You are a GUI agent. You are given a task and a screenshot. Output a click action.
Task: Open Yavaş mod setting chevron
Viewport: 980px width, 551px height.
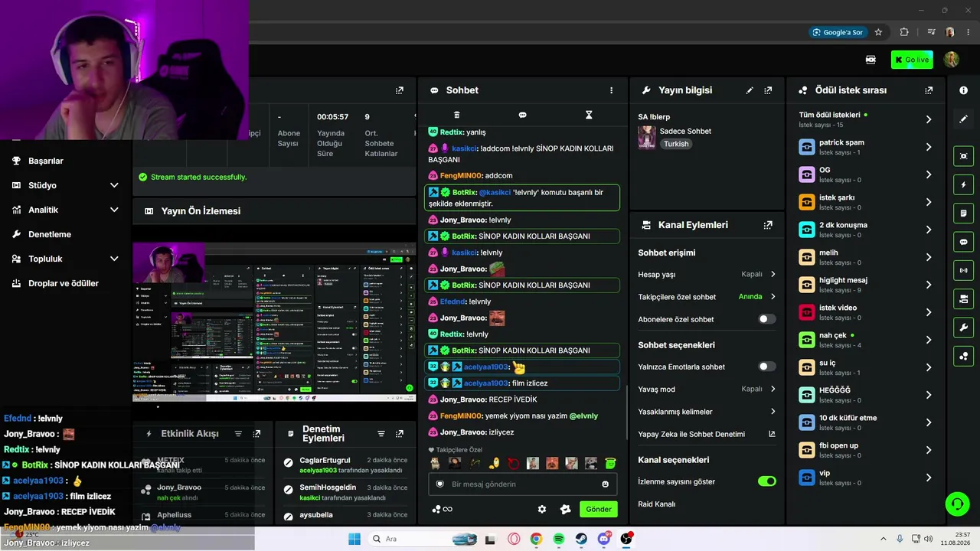coord(773,389)
